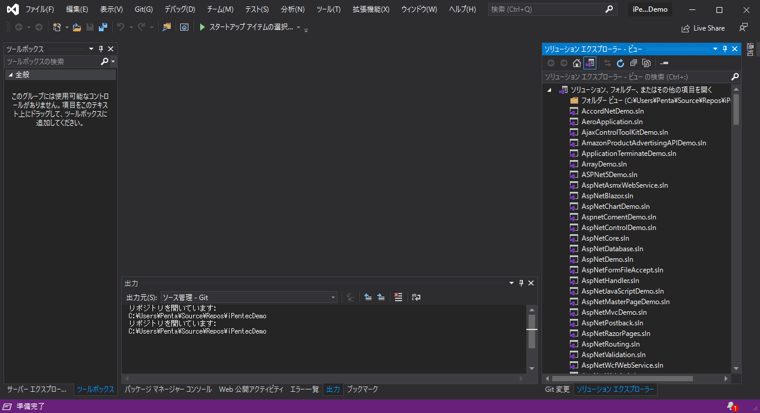This screenshot has width=760, height=413.
Task: Click the New Project toolbar icon
Action: tap(57, 28)
